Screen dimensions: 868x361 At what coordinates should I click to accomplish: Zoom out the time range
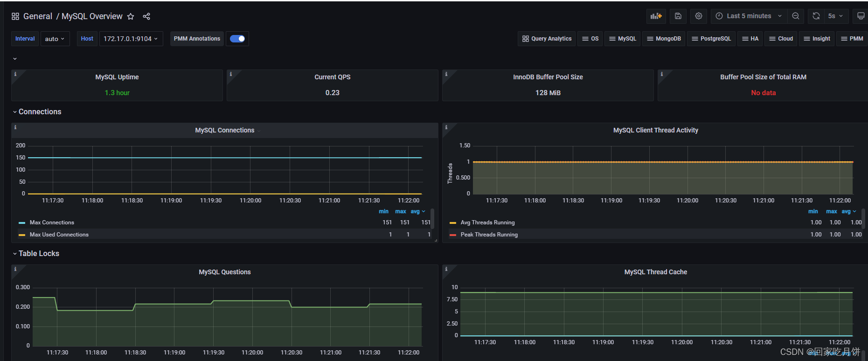tap(796, 16)
